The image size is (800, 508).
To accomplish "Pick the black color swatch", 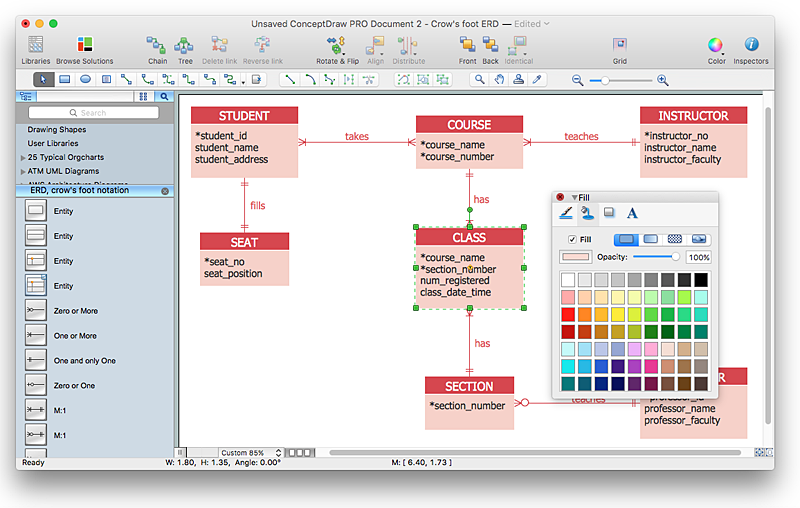I will point(701,280).
